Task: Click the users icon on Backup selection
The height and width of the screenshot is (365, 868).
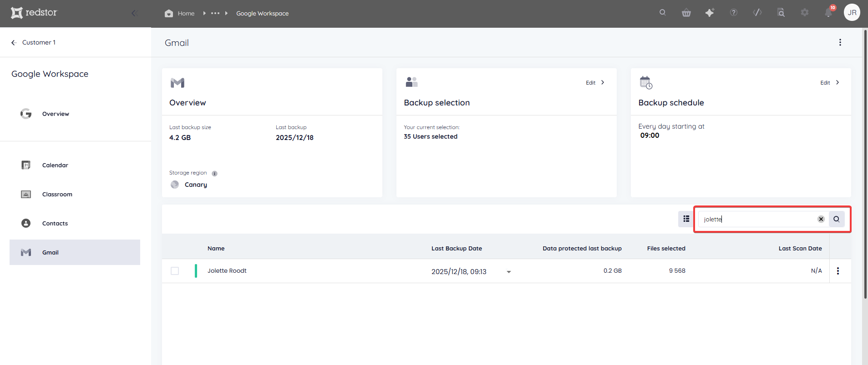Action: (x=411, y=82)
